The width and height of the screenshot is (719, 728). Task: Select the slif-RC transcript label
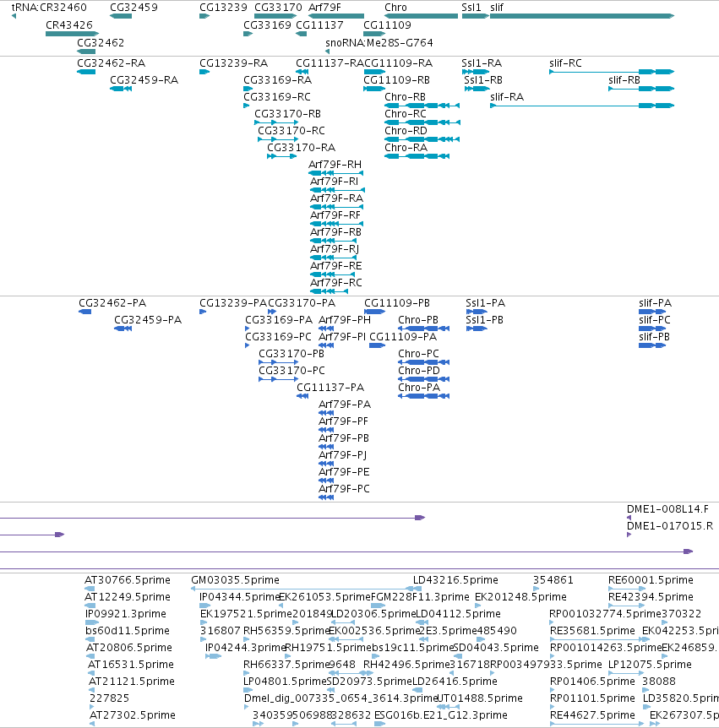(x=565, y=63)
